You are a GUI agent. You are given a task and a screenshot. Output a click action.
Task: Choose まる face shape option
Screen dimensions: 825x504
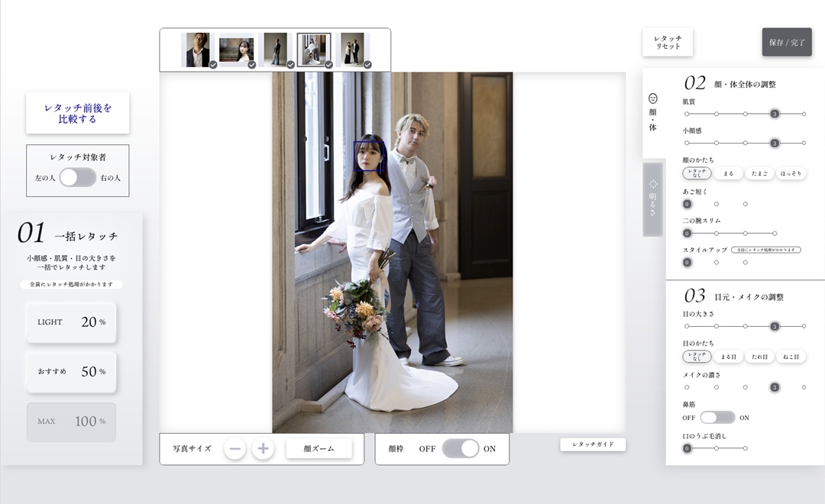728,173
